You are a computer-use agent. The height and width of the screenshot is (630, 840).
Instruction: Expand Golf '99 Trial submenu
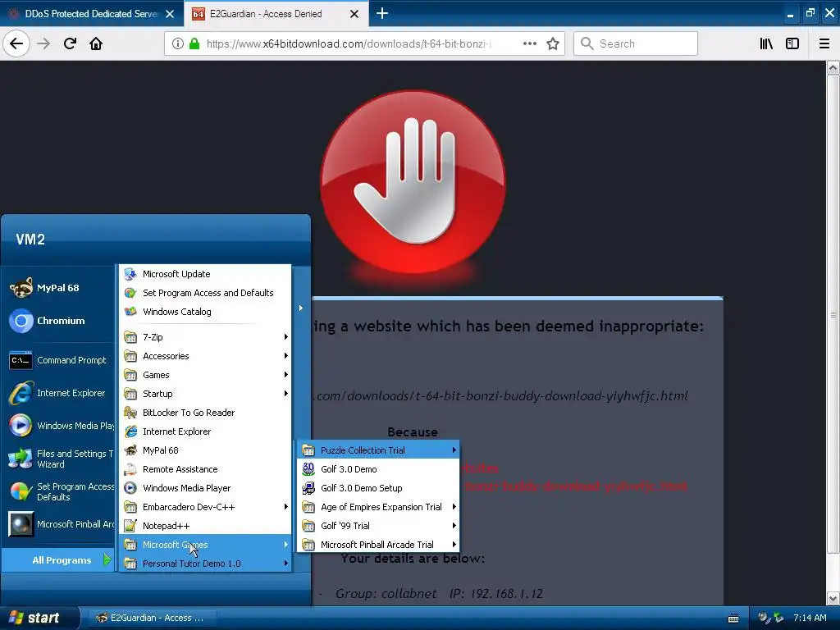(x=378, y=526)
